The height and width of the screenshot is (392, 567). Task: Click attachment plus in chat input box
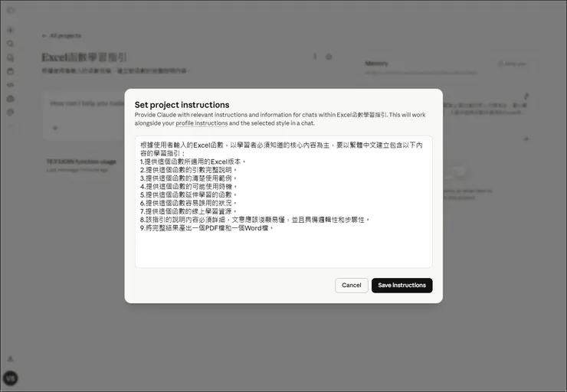55,128
